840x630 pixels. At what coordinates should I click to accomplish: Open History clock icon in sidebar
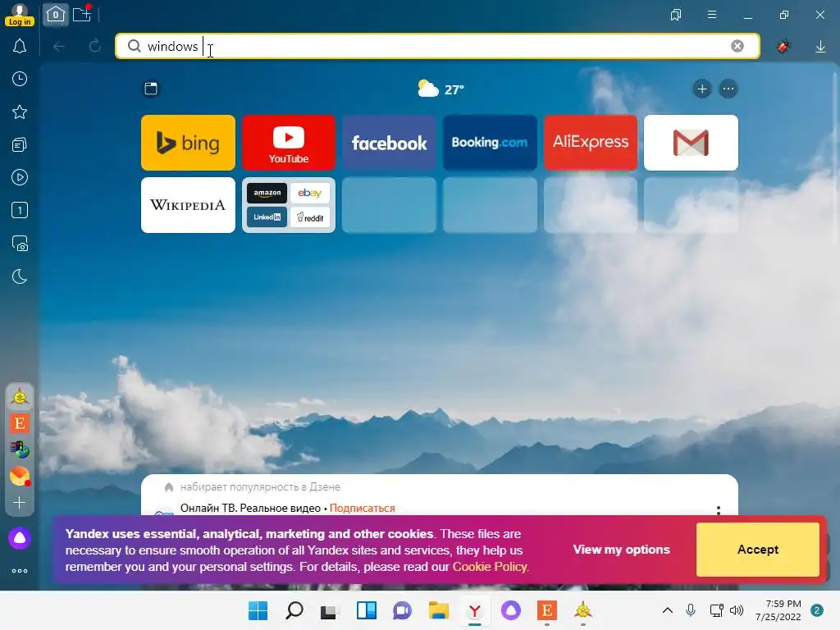click(20, 80)
